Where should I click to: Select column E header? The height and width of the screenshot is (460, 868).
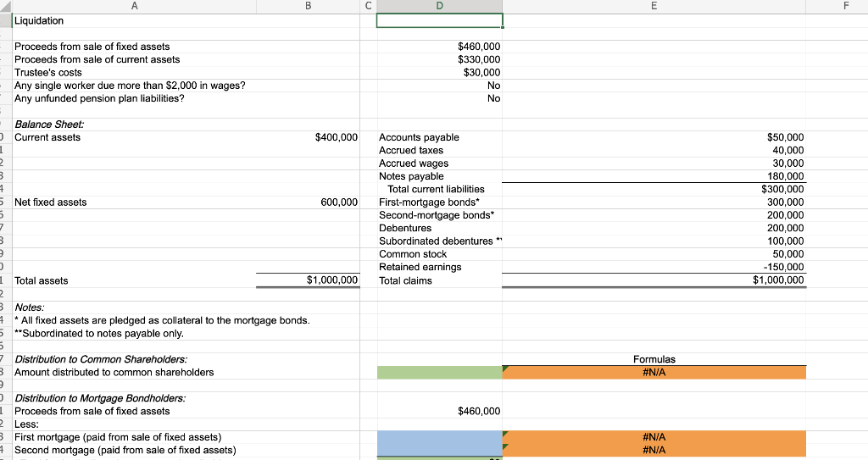pos(654,6)
